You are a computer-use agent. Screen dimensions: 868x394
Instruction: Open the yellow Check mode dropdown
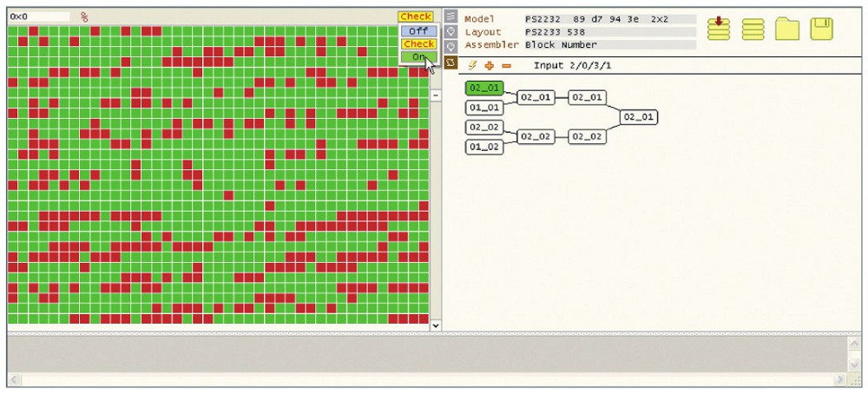[x=415, y=16]
